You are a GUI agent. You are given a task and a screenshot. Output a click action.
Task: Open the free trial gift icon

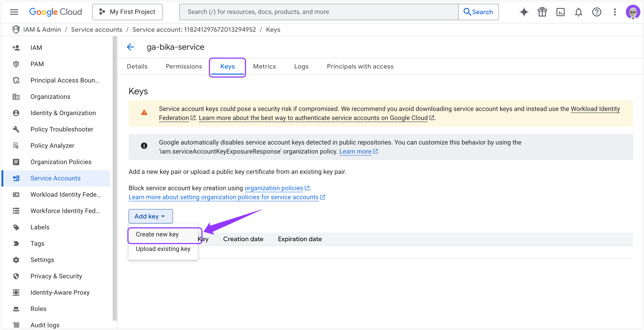[x=542, y=12]
